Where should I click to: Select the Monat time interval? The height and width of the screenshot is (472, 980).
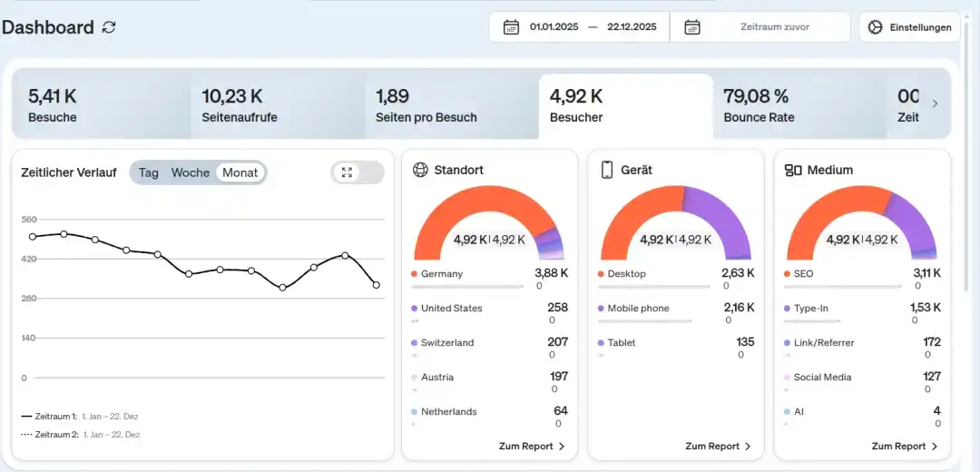[x=240, y=172]
